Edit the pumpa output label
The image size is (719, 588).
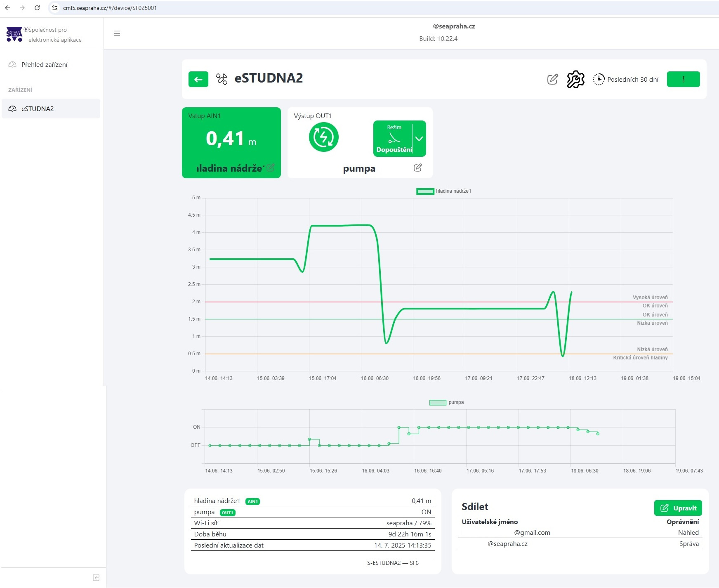coord(417,168)
